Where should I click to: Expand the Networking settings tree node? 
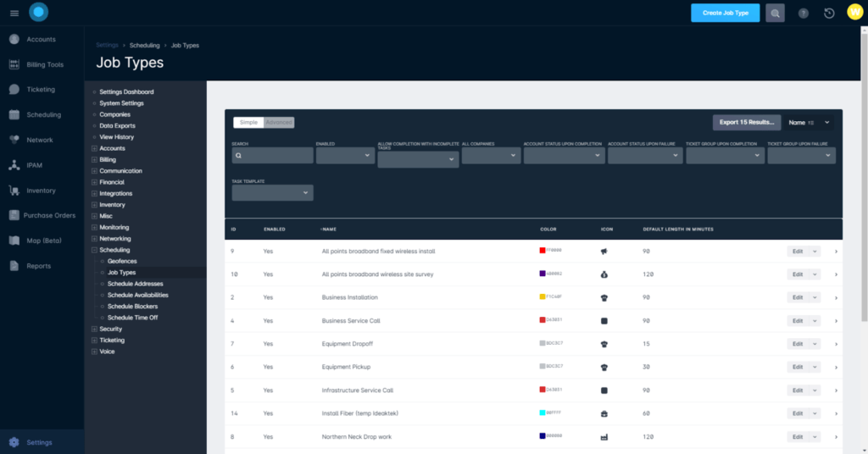(x=94, y=239)
